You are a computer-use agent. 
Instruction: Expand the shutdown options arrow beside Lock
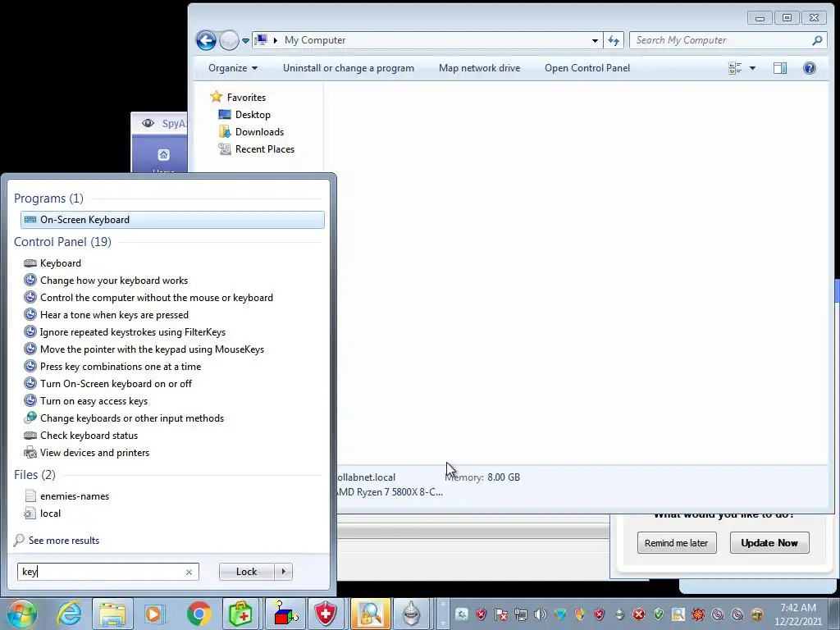tap(283, 572)
